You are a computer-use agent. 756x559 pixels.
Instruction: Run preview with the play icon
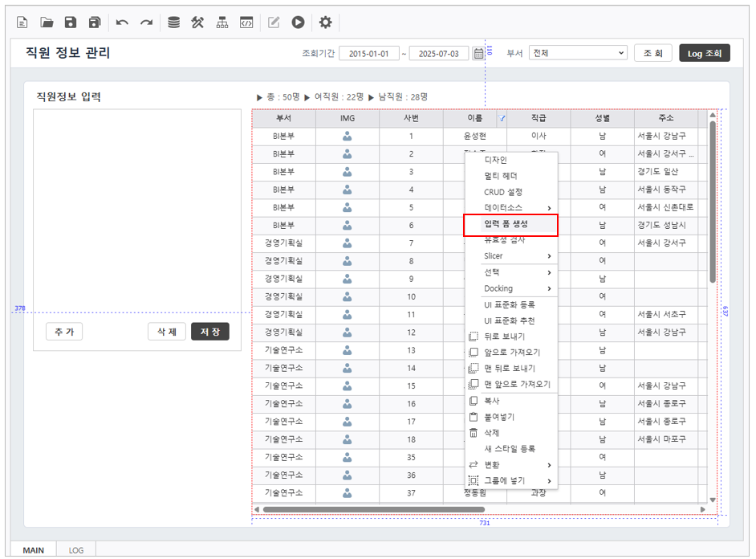coord(298,22)
